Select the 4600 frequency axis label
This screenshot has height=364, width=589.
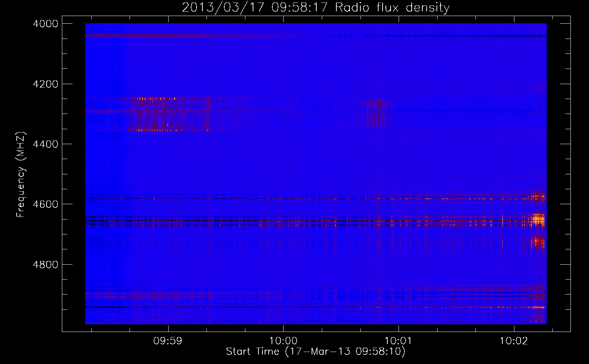46,204
